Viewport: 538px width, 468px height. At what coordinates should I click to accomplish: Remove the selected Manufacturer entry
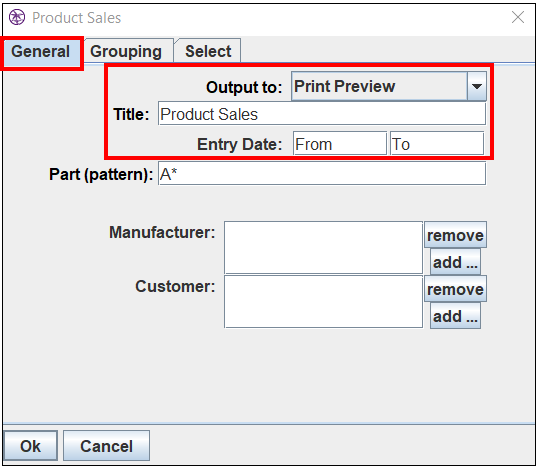click(x=455, y=235)
